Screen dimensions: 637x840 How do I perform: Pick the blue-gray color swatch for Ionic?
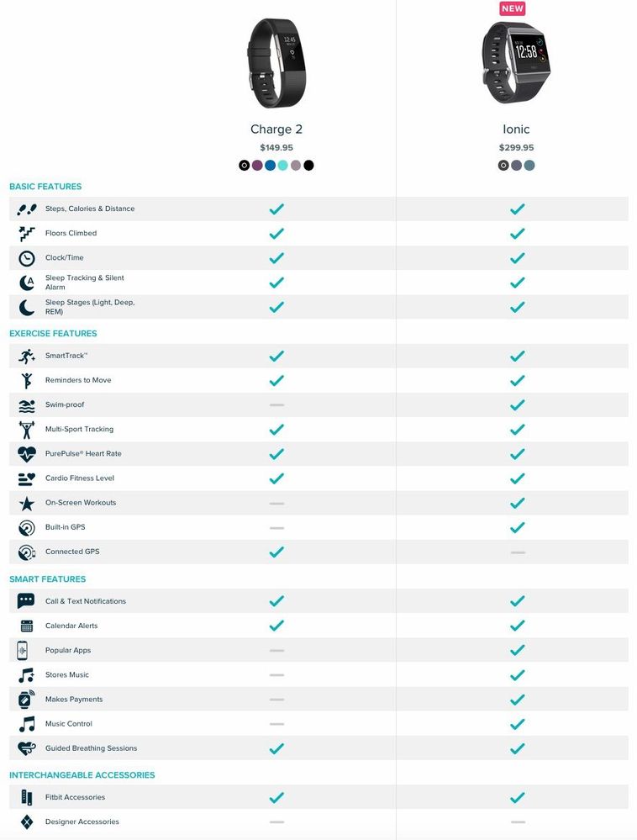click(529, 166)
